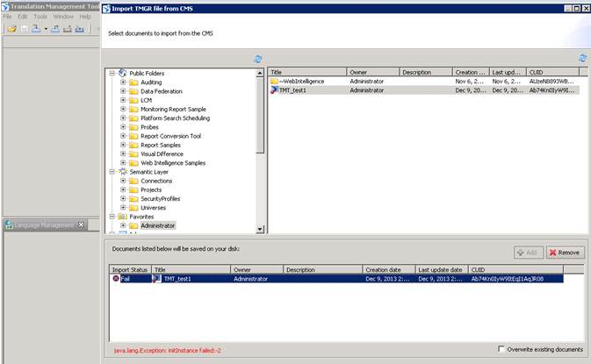Select the Web Intelligence Samples tree item

click(x=173, y=163)
